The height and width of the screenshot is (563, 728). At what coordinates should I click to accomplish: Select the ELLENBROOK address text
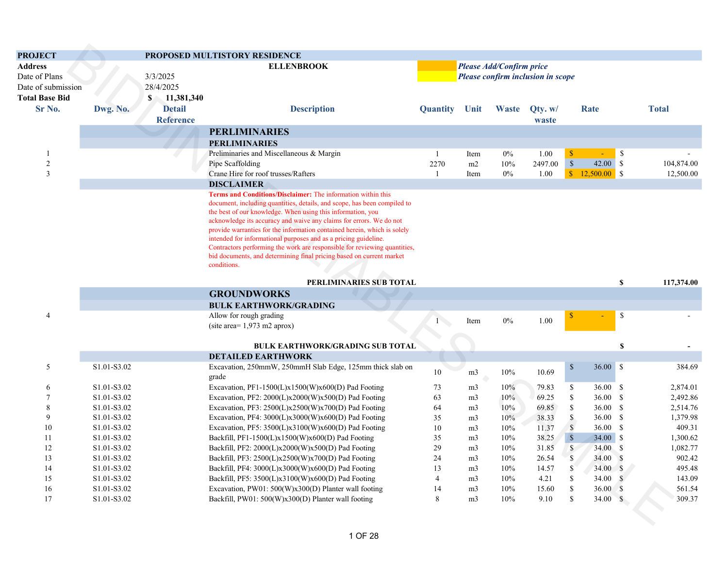click(x=298, y=66)
